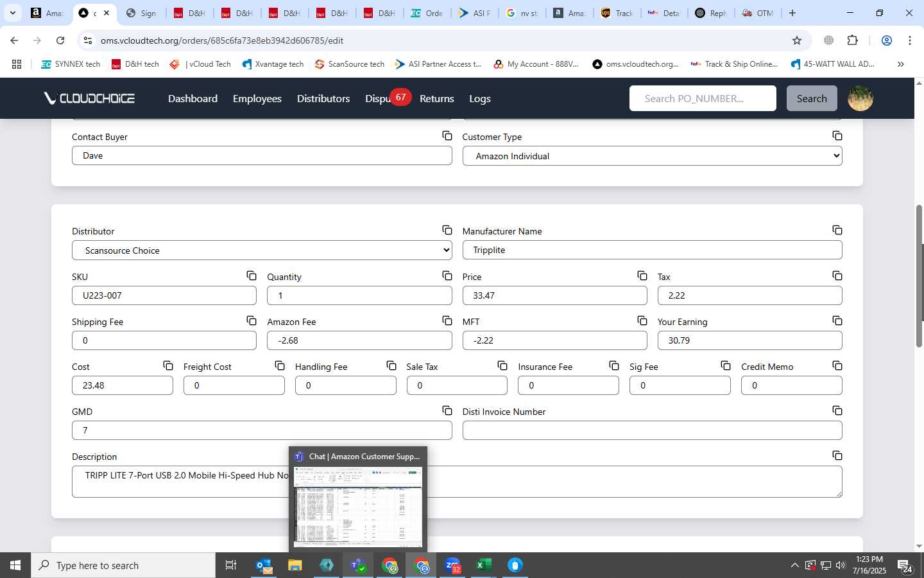Copy the Sale Tax value
Screen dimensions: 924x578
point(502,365)
